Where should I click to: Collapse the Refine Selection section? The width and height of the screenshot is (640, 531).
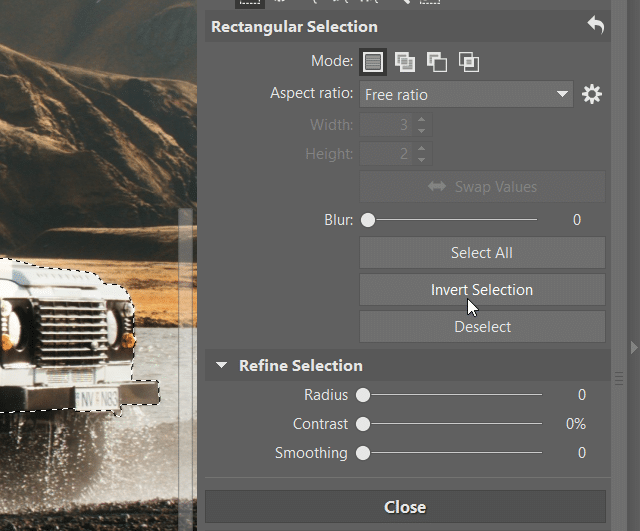221,366
